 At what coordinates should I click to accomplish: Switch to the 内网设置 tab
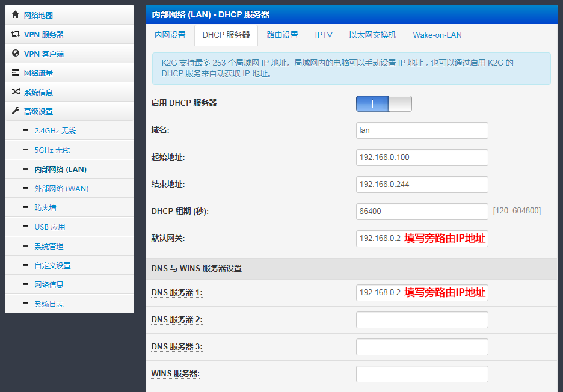coord(170,35)
